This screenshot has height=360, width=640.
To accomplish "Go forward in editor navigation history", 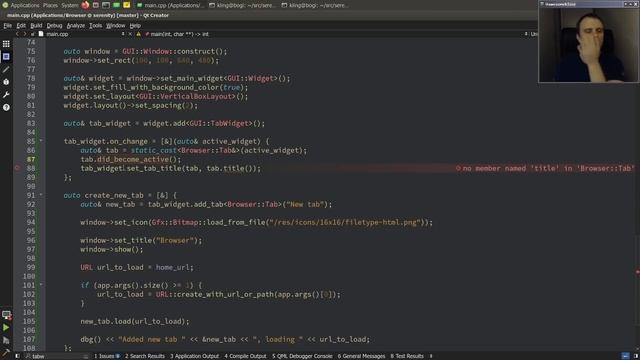I will click(24, 34).
